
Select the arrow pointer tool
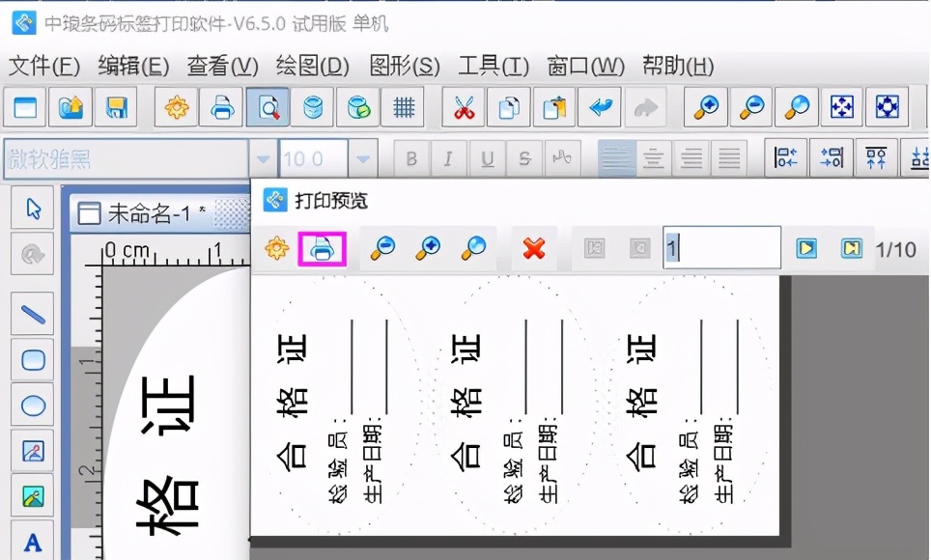(33, 209)
